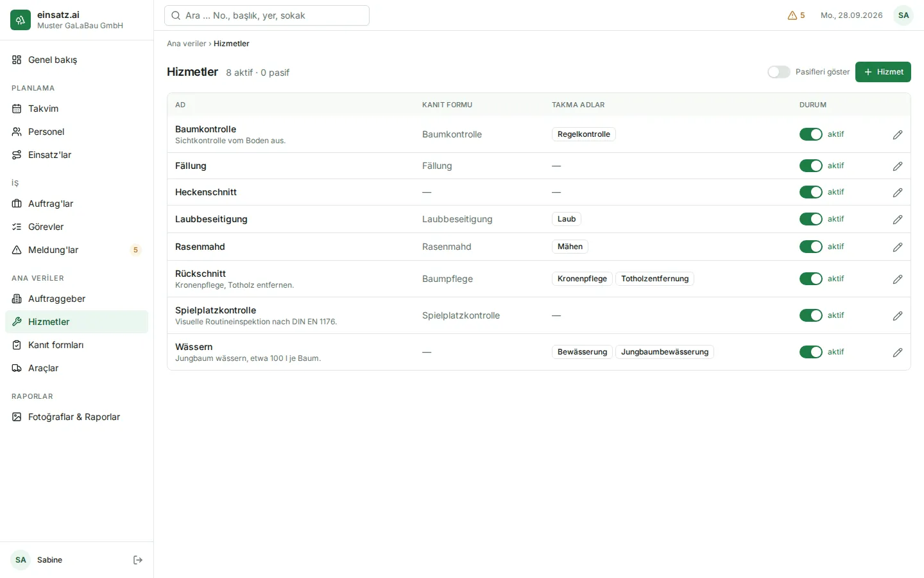Open Auftraggeber building icon

click(x=17, y=299)
